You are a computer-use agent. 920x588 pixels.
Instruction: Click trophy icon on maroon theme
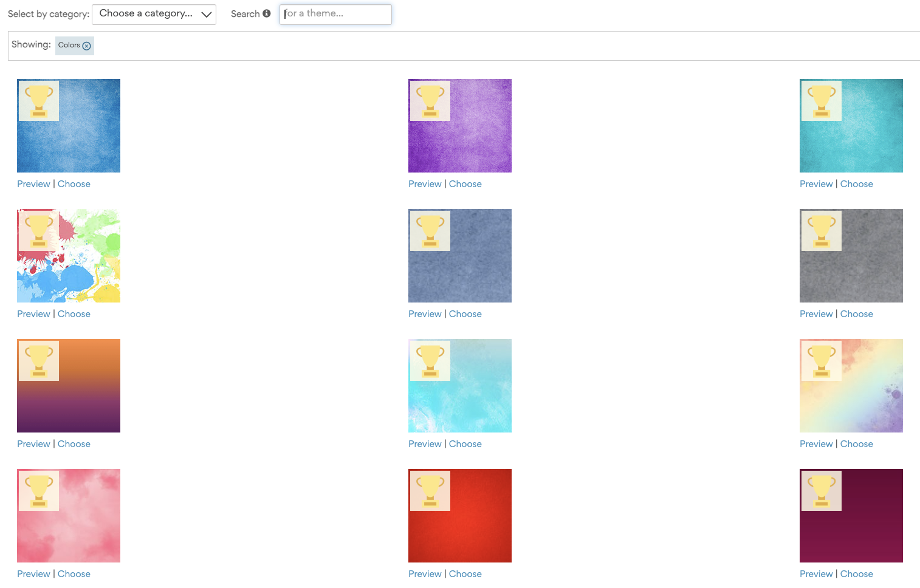click(821, 491)
